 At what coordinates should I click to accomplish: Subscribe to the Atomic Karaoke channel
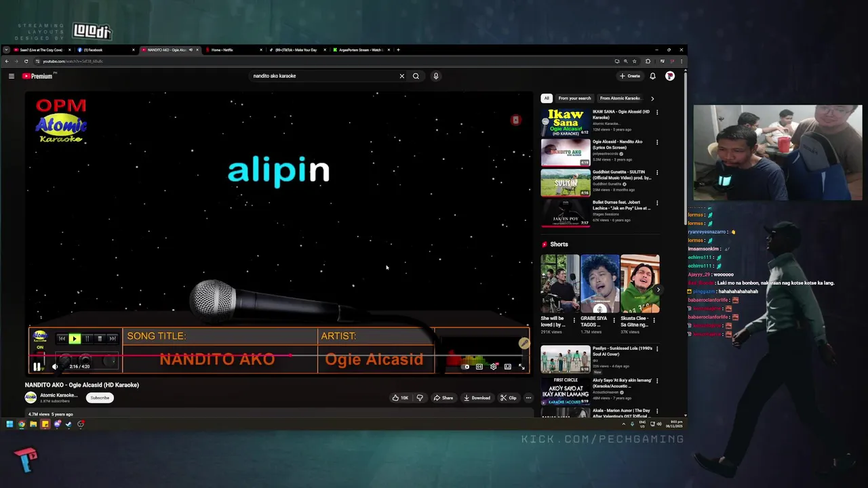[100, 398]
